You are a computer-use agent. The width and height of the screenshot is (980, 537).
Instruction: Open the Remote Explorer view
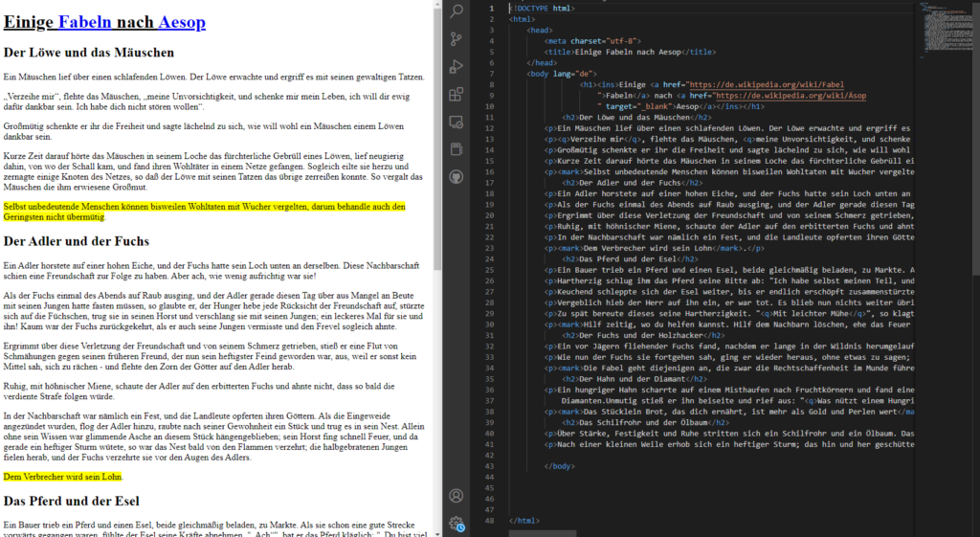tap(457, 122)
